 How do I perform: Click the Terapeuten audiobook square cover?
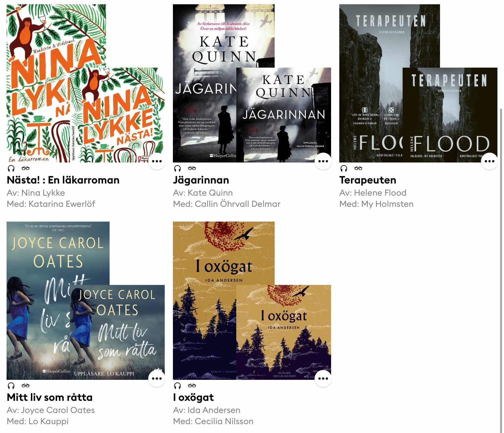pyautogui.click(x=450, y=115)
